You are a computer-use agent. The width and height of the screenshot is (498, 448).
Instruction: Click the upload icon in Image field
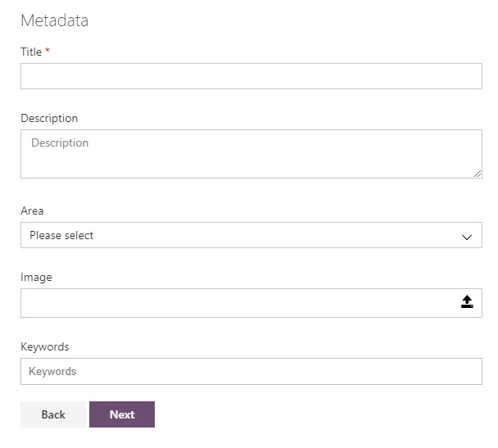click(467, 302)
